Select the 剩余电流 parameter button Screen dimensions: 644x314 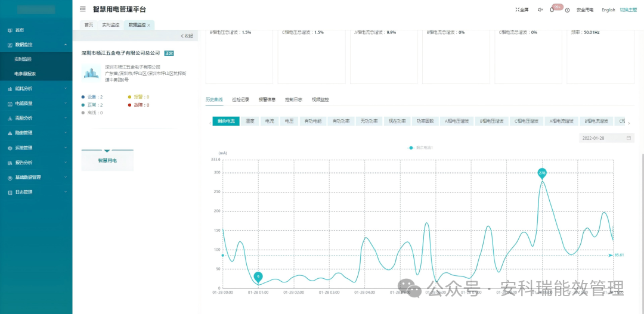pyautogui.click(x=226, y=121)
